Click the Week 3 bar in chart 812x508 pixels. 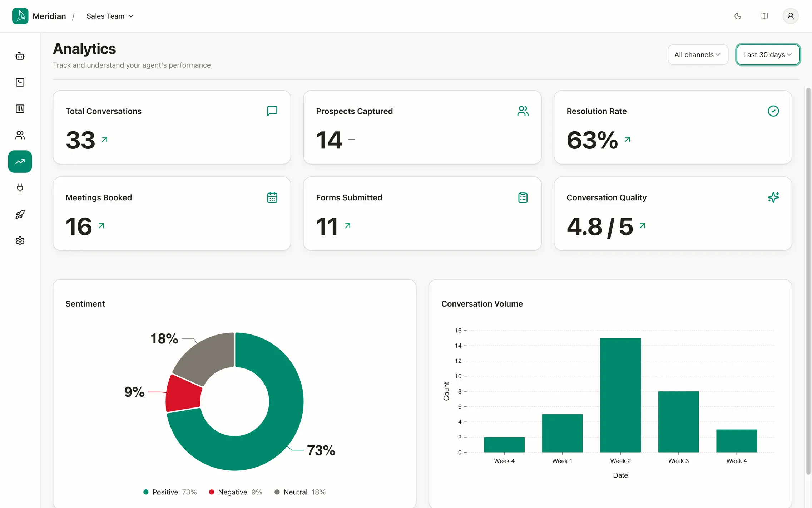(678, 422)
